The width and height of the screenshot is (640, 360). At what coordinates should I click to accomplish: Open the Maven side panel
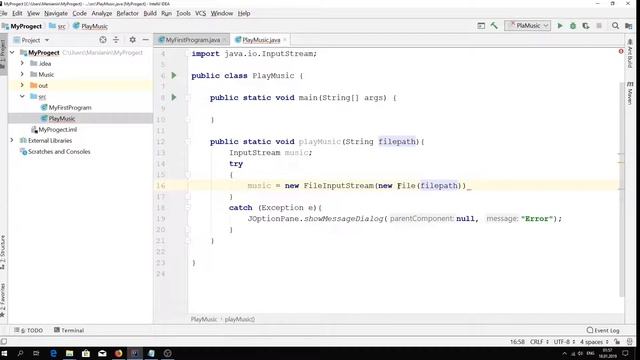tap(630, 93)
